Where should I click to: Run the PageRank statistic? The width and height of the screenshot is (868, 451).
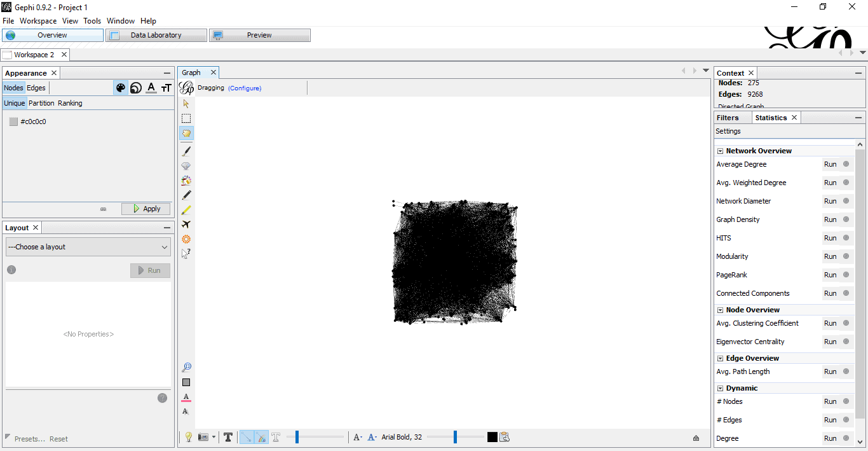pyautogui.click(x=831, y=275)
